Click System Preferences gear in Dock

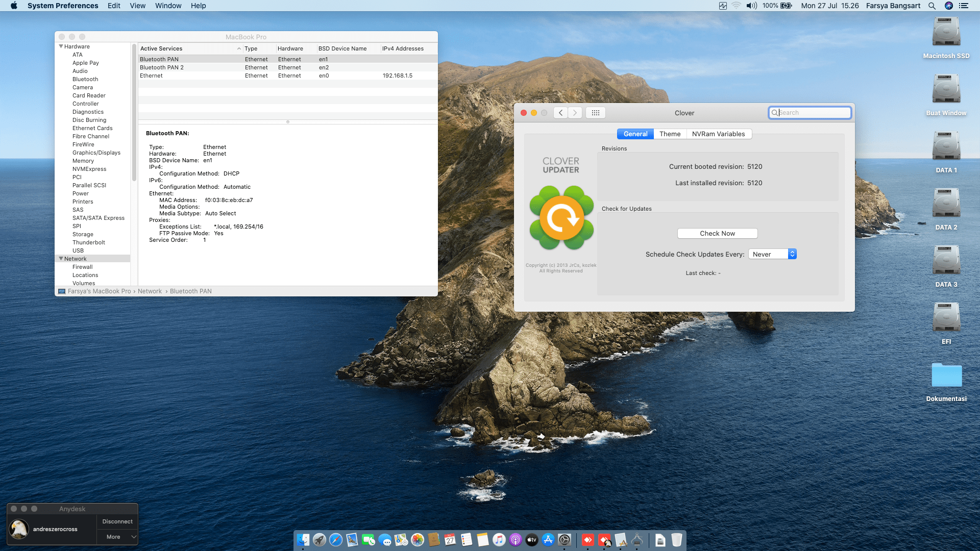(x=565, y=540)
